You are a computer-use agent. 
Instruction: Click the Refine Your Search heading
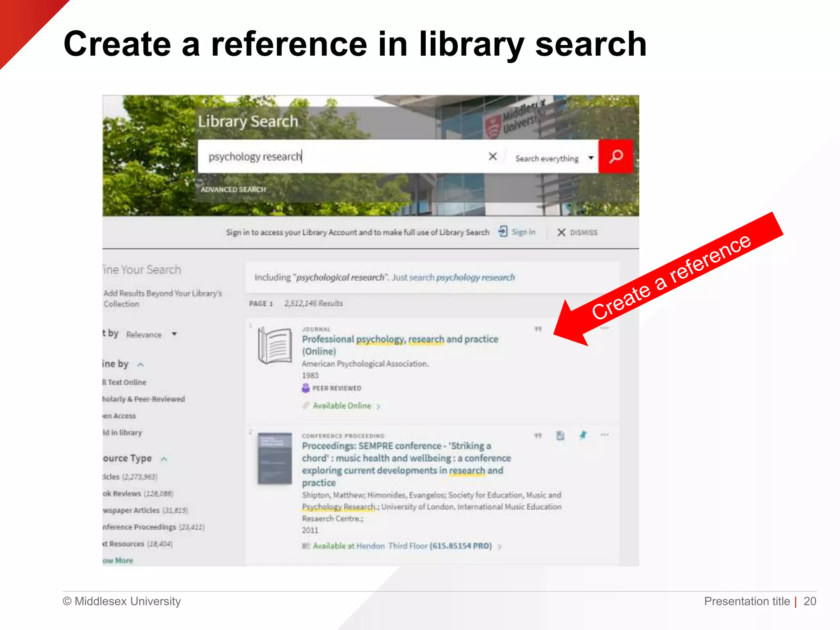tap(142, 269)
